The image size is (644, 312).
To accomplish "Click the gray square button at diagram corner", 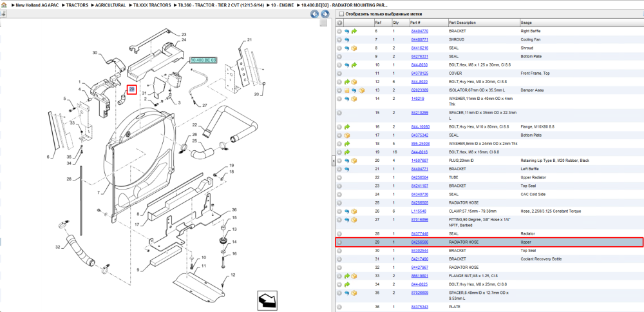I will [x=324, y=23].
